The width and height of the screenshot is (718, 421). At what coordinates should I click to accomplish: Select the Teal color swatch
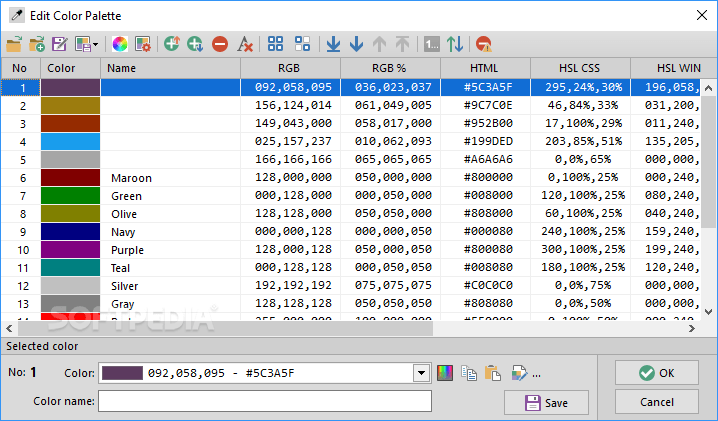tap(71, 268)
